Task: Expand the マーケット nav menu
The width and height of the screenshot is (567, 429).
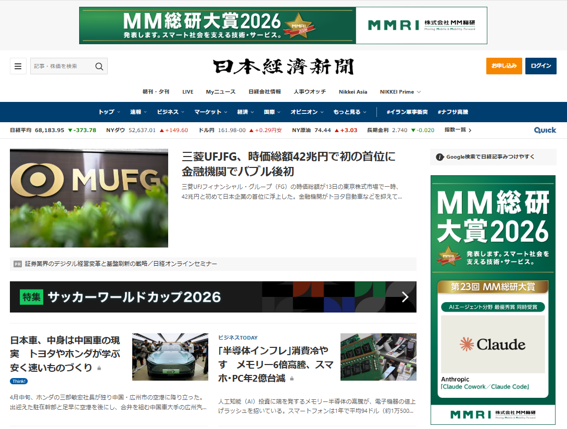Action: (x=210, y=112)
